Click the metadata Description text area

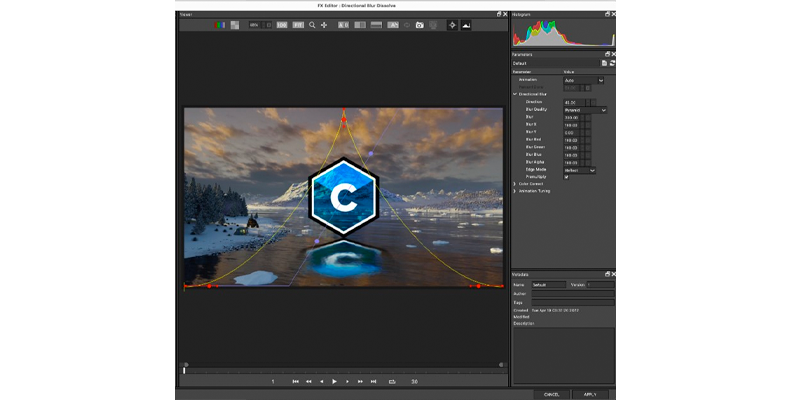[564, 356]
